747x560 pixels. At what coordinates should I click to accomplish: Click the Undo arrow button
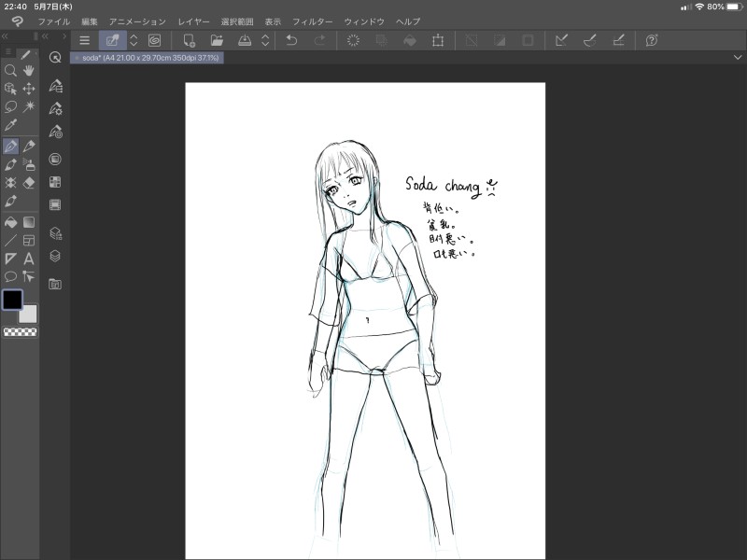291,40
